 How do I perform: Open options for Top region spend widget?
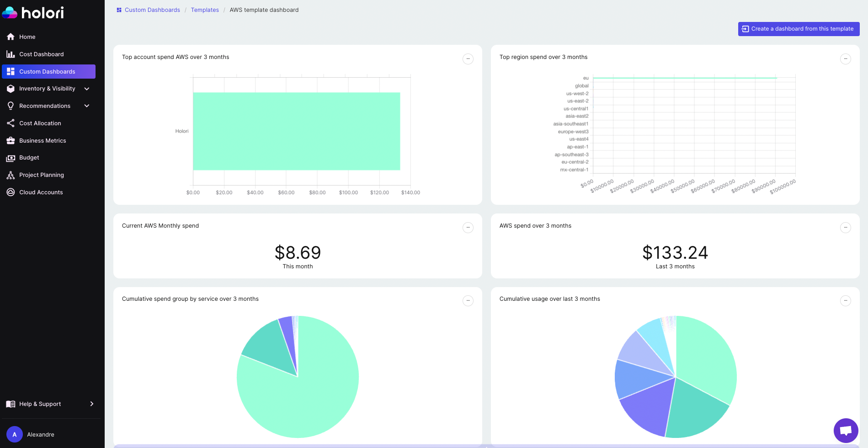pyautogui.click(x=846, y=59)
